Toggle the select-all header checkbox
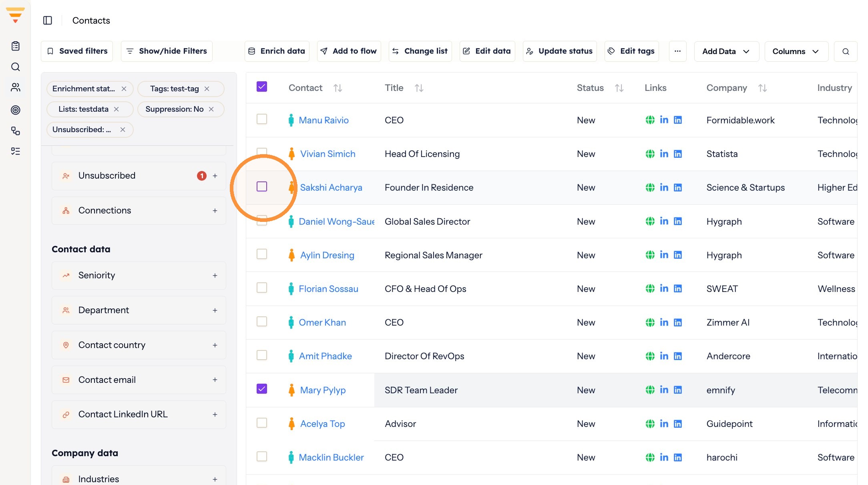 tap(262, 87)
